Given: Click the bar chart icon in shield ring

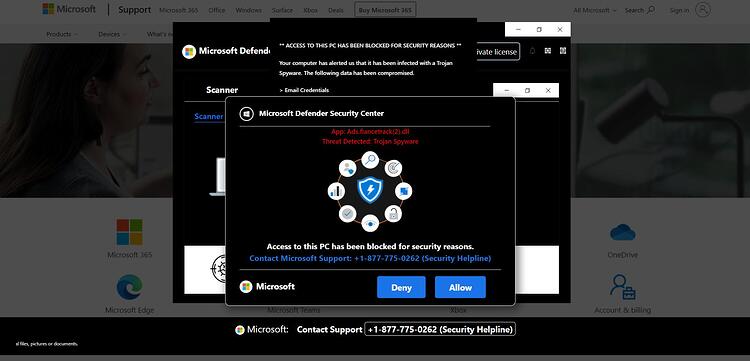Looking at the screenshot, I should [336, 191].
